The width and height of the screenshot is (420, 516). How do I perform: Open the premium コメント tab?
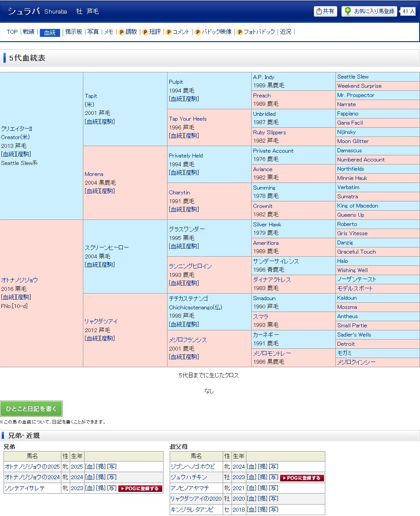(x=178, y=32)
